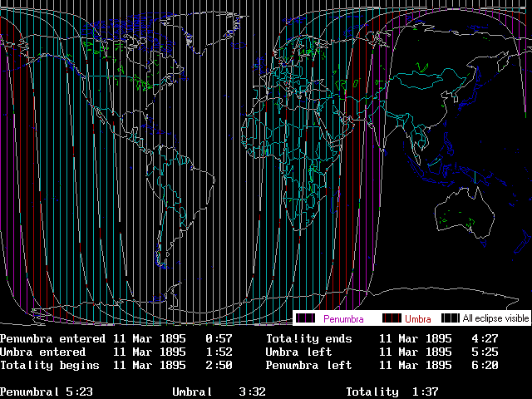Image resolution: width=532 pixels, height=399 pixels.
Task: Click the 'Umbra entered' label
Action: point(43,352)
